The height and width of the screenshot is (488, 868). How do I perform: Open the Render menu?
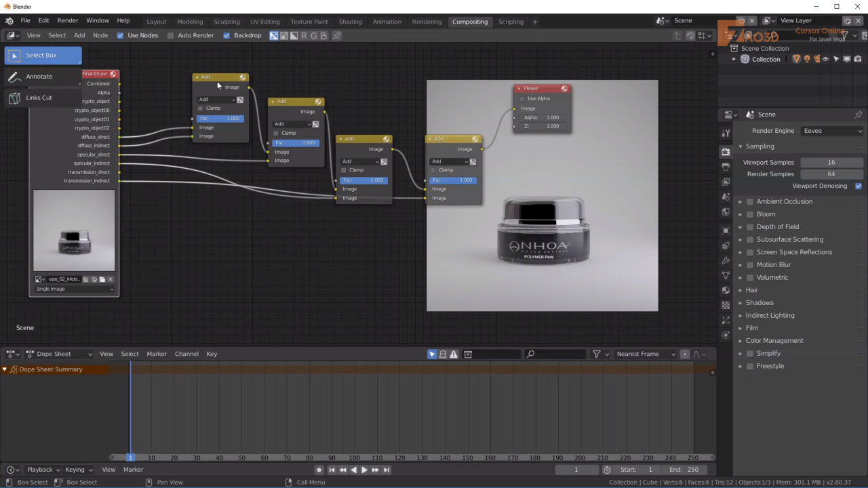click(x=68, y=21)
